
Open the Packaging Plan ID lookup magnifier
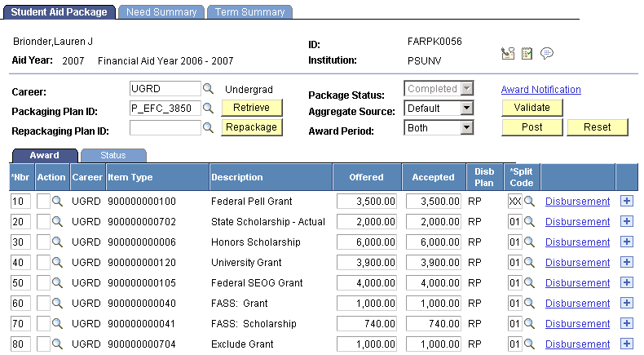coord(208,109)
